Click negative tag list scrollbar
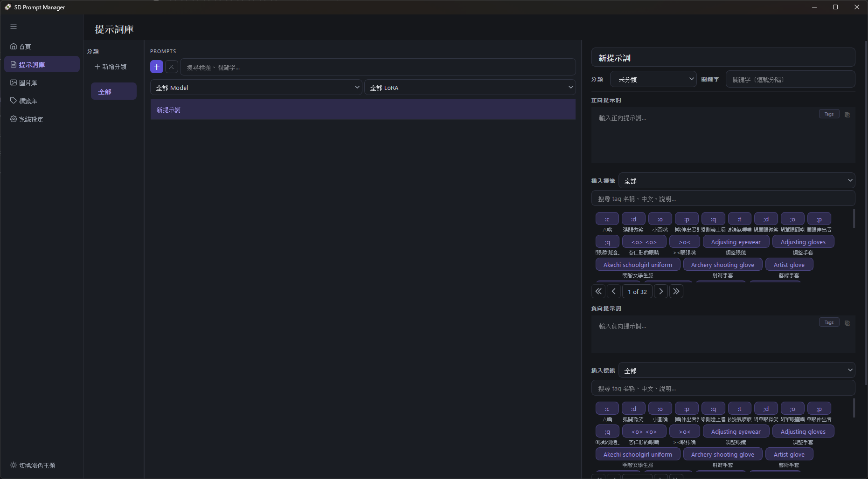868x479 pixels. tap(854, 408)
